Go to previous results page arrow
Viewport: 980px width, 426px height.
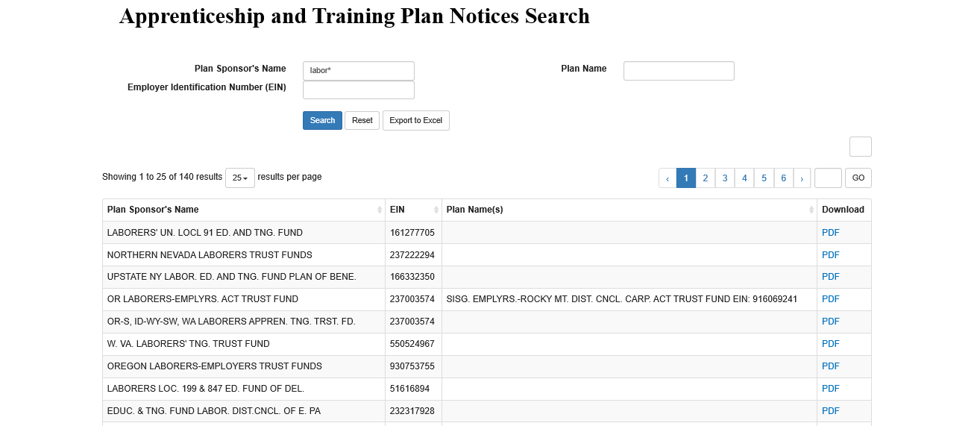coord(668,178)
